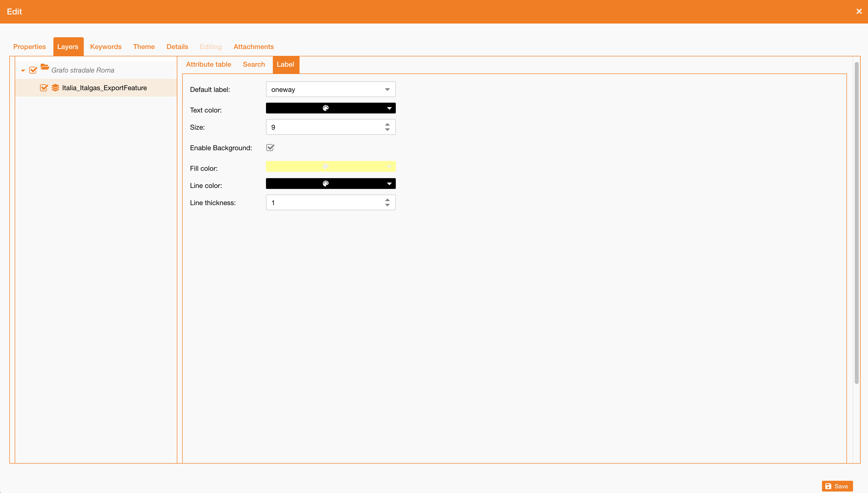Image resolution: width=868 pixels, height=493 pixels.
Task: Click the Save button
Action: [x=837, y=486]
